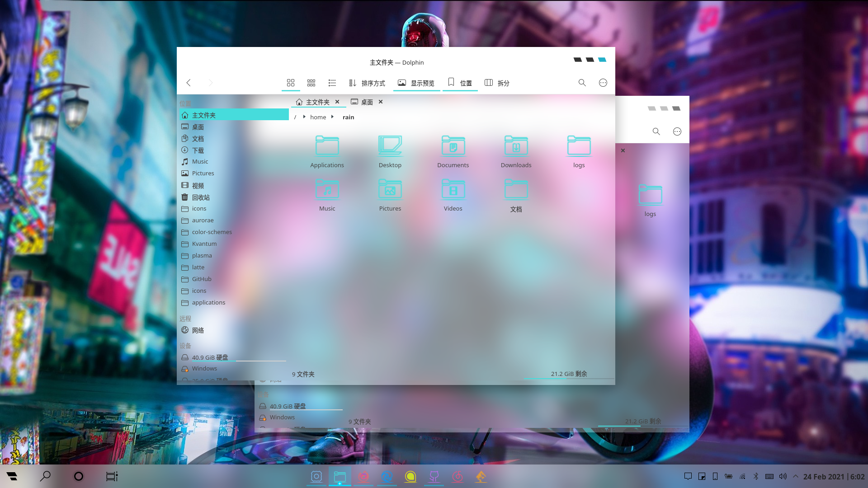Close the 主文件夹 tab
Image resolution: width=868 pixels, height=488 pixels.
pyautogui.click(x=337, y=102)
